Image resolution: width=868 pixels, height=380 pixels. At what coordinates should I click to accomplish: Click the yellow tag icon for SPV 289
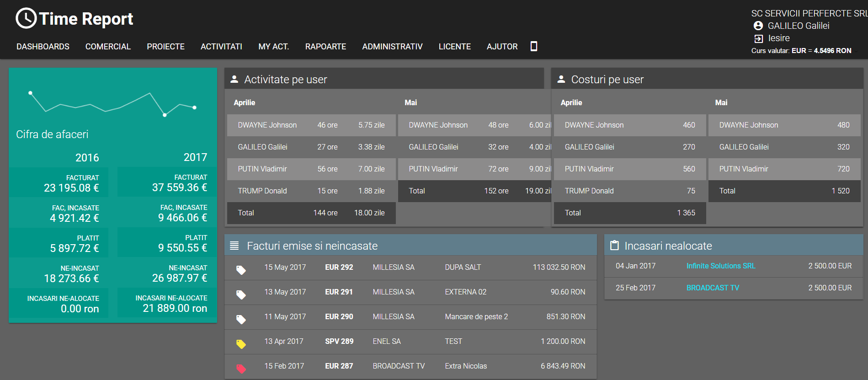tap(241, 344)
